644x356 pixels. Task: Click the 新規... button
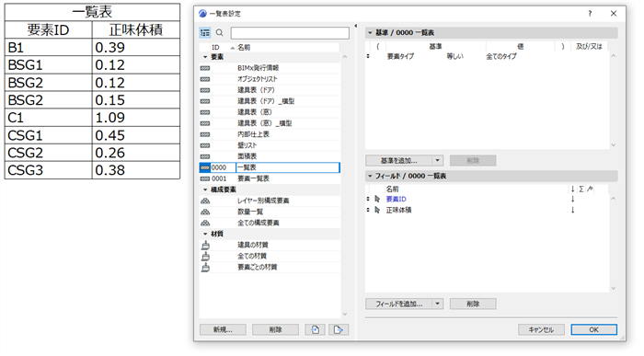(223, 329)
